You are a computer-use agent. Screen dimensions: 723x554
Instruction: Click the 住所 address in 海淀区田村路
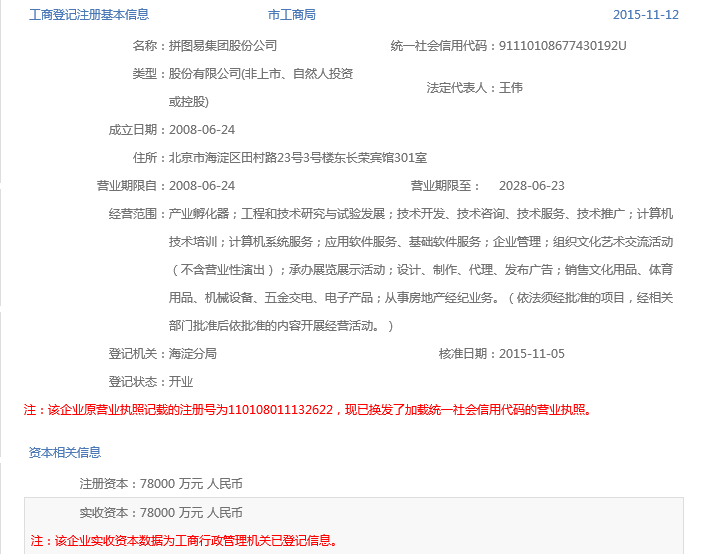tap(298, 158)
